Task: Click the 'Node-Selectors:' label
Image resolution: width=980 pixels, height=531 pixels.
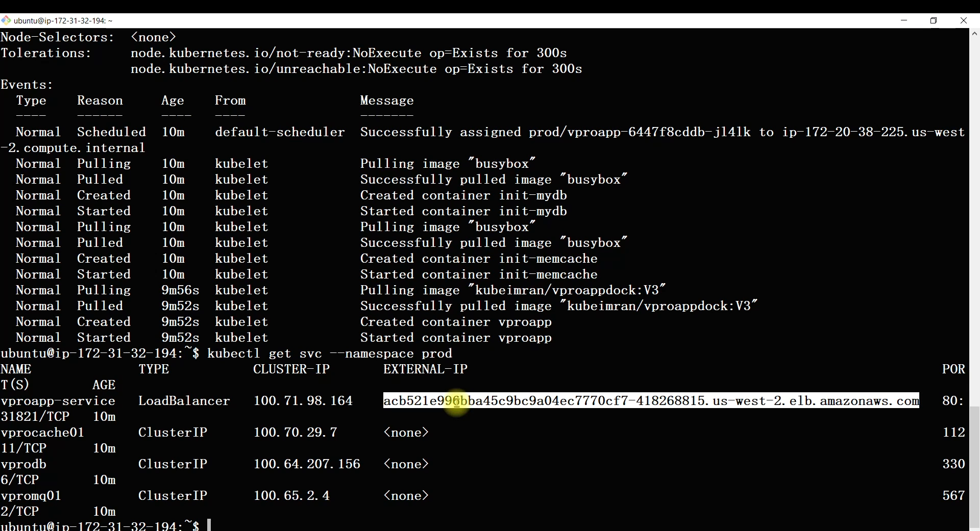Action: tap(57, 37)
